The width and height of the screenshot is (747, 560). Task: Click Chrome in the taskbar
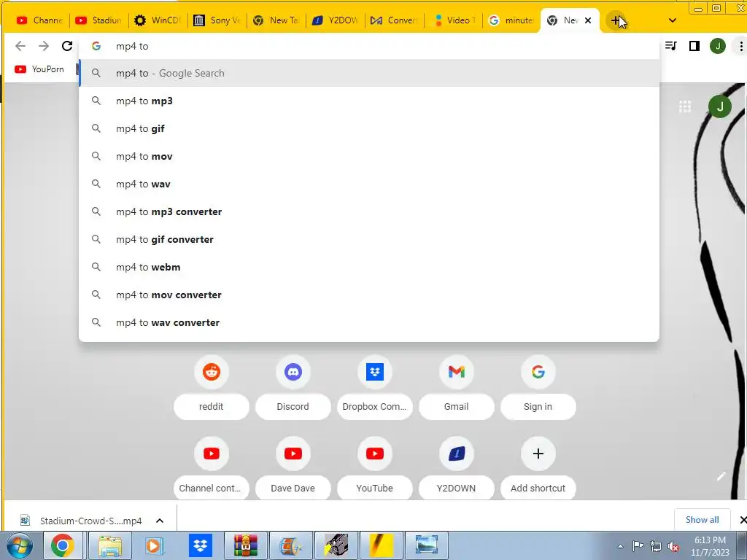63,545
